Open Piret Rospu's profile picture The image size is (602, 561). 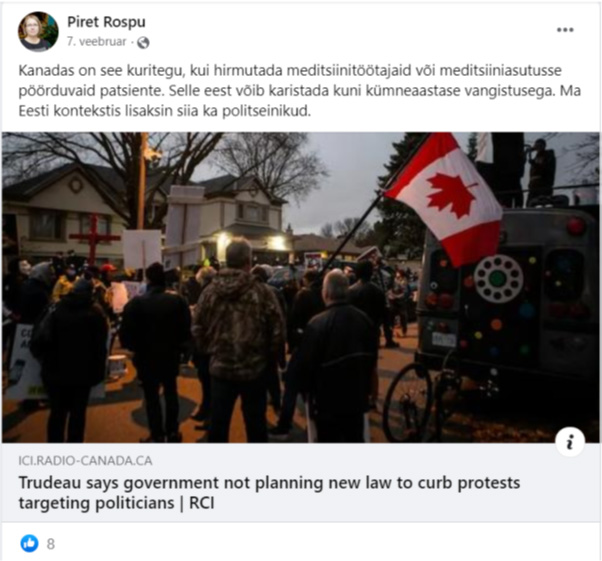(x=38, y=31)
